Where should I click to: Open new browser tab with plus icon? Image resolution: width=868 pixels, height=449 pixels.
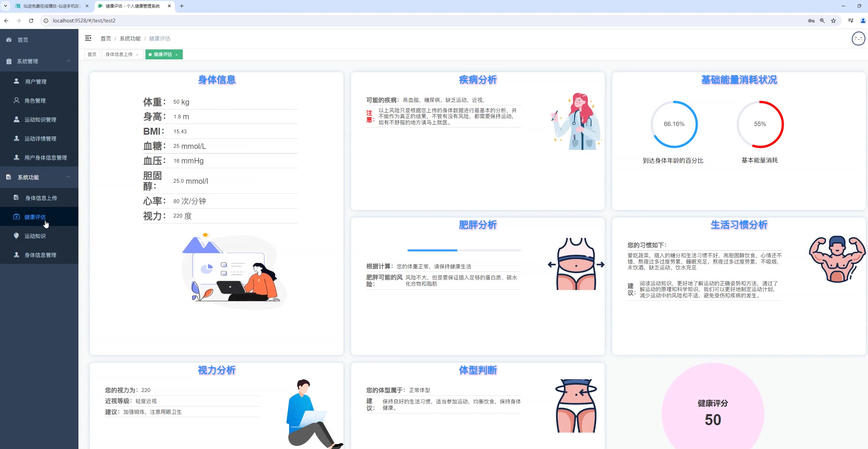(x=182, y=6)
